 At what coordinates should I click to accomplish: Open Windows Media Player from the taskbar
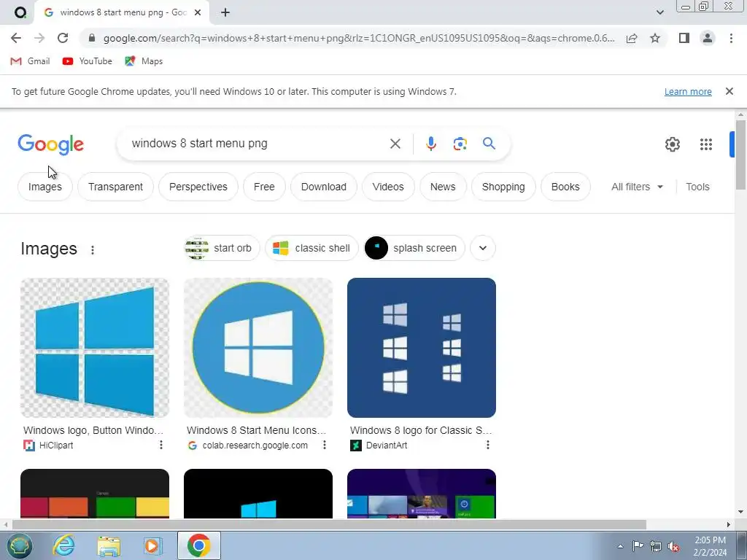click(152, 545)
